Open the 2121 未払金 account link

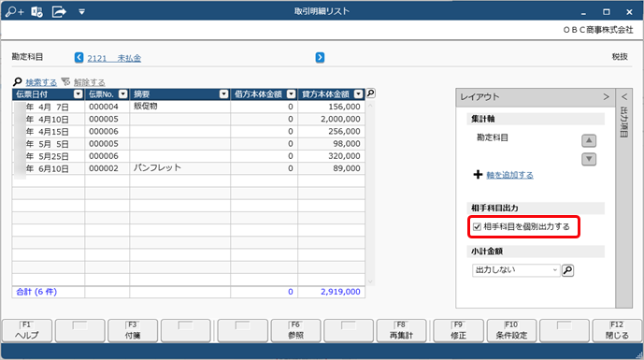tap(114, 58)
